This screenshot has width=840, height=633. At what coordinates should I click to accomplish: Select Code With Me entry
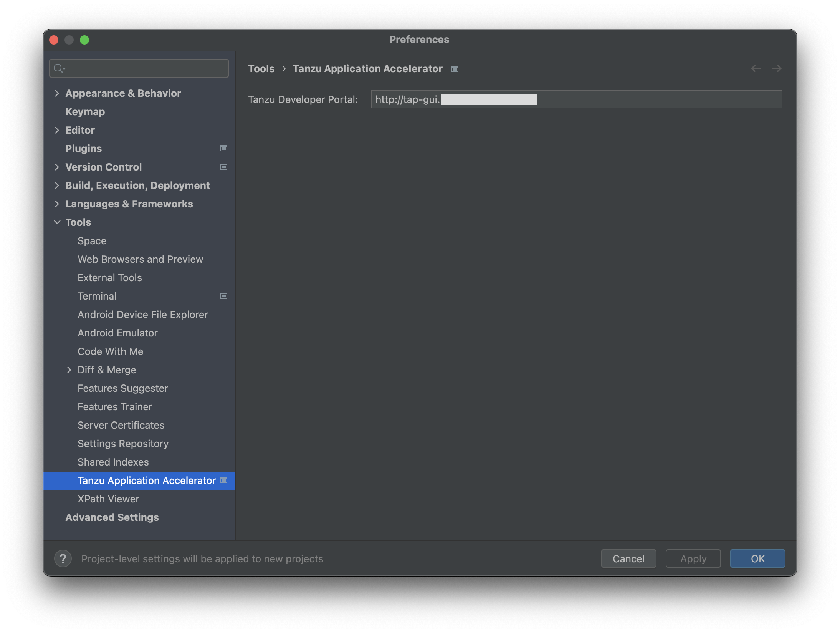(110, 351)
